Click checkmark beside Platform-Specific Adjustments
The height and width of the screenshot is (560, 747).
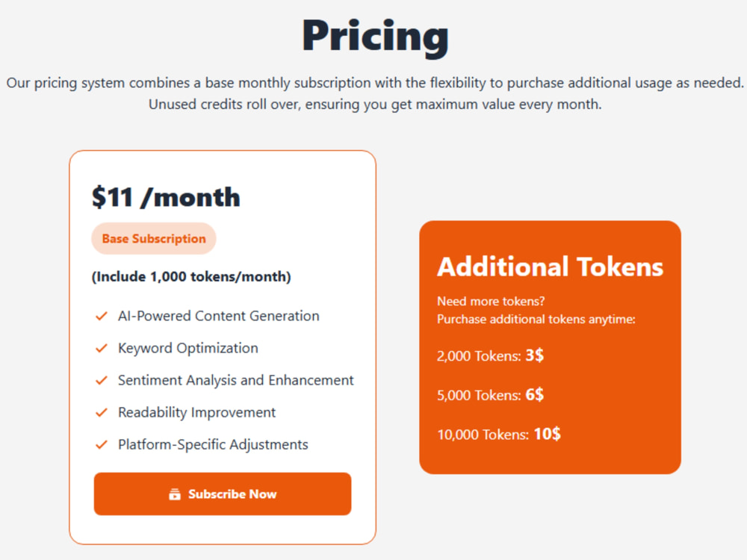[102, 445]
